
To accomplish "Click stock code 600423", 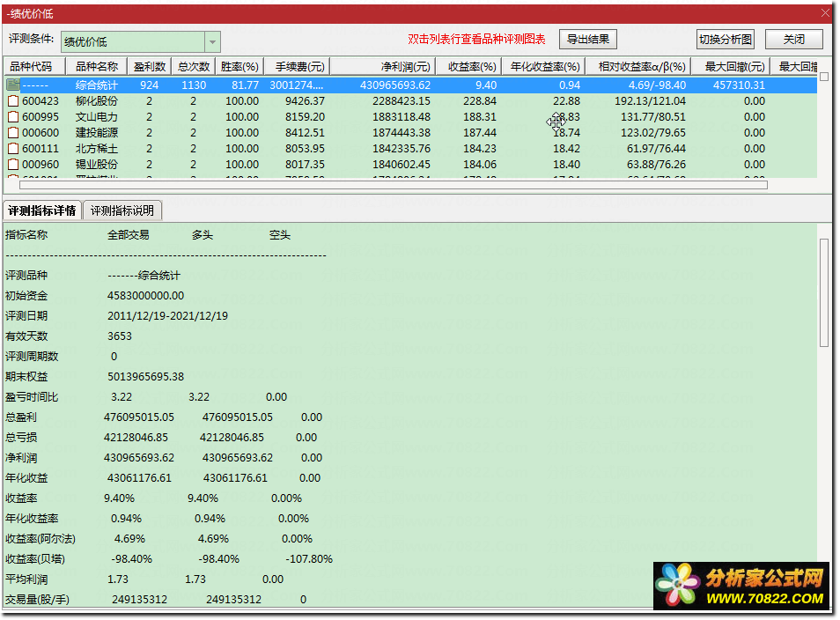I will click(x=41, y=100).
